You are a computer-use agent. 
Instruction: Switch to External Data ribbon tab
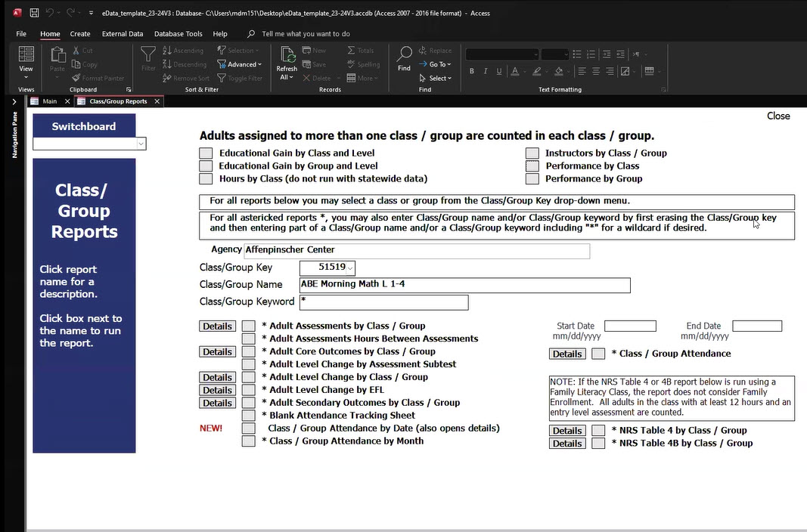(x=123, y=34)
